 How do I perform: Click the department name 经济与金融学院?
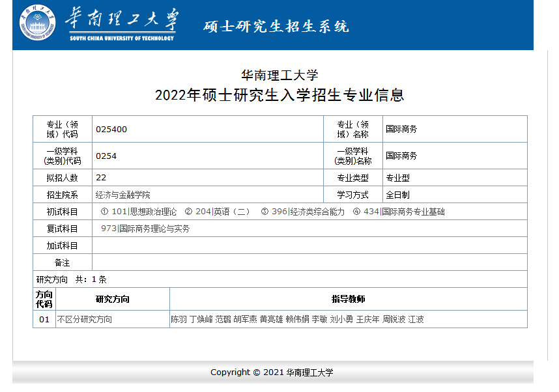[x=123, y=195]
